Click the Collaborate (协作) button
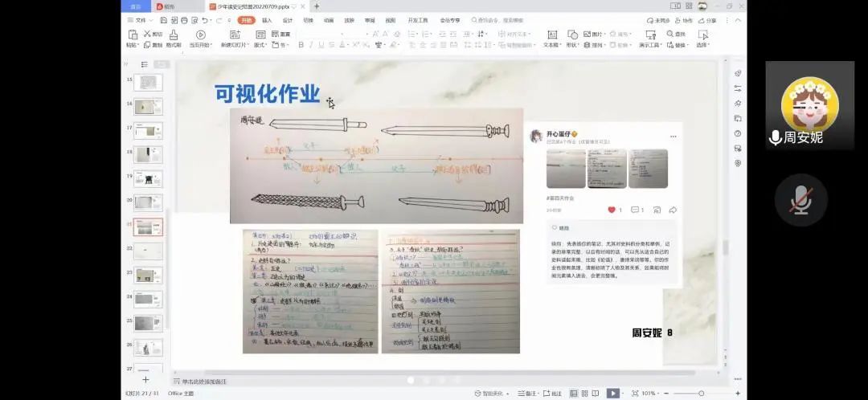 point(683,20)
